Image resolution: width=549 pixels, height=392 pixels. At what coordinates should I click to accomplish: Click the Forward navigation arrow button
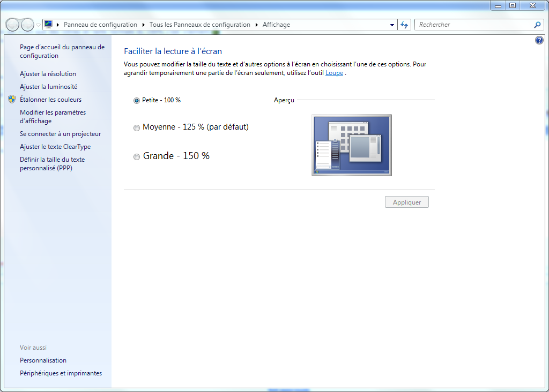[27, 25]
